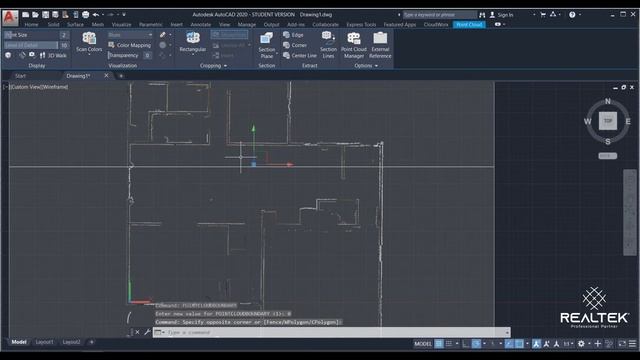Screen dimensions: 640x360
Task: Switch to the Start file tab
Action: (20, 76)
